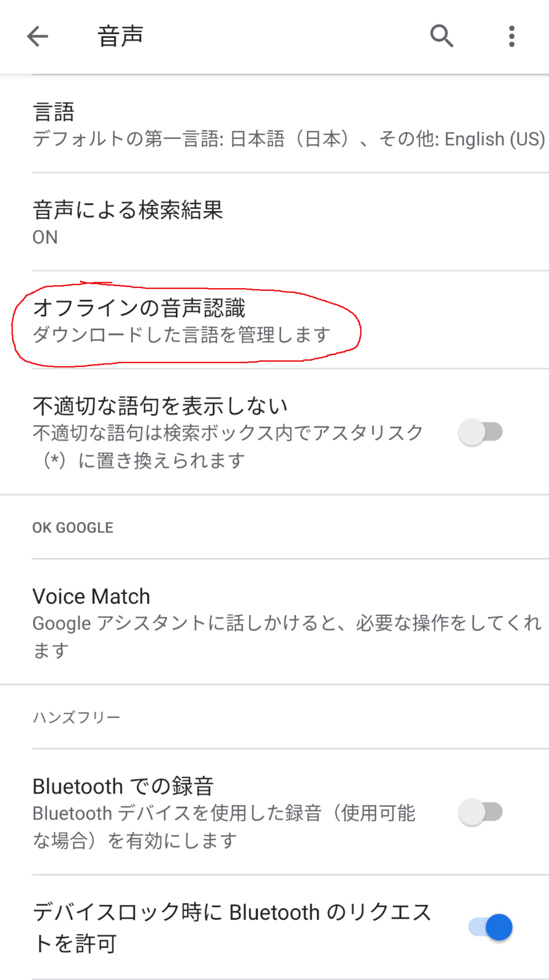Click the ハンズフリー section header

77,717
